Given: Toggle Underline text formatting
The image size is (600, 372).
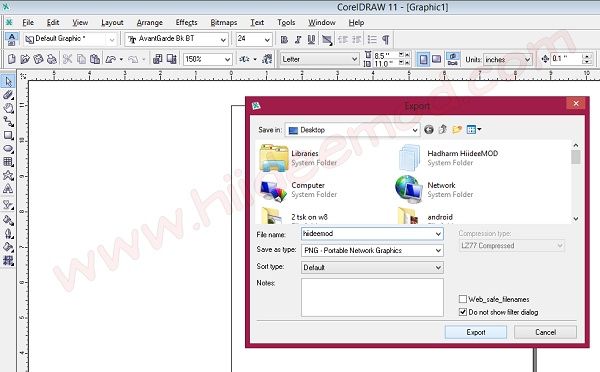Looking at the screenshot, I should (311, 39).
